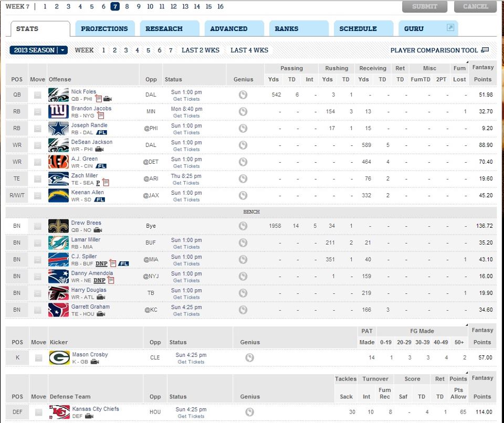
Task: Play Kansas City Chiefs video camera icon
Action: (89, 416)
